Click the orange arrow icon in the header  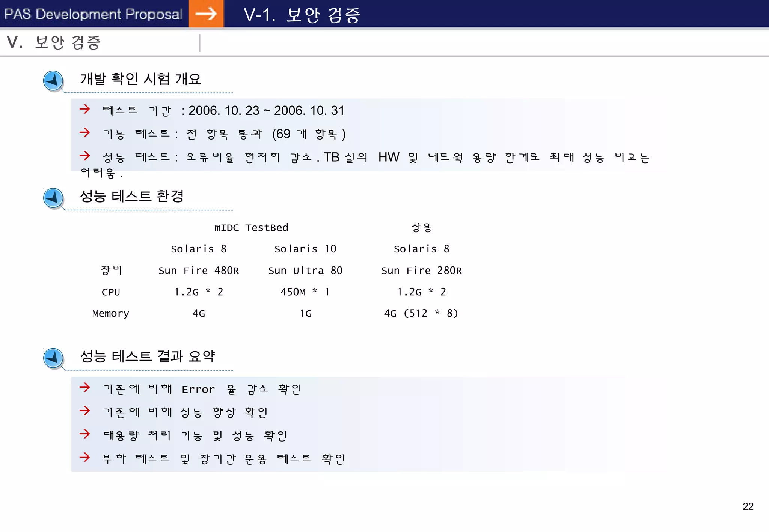206,14
